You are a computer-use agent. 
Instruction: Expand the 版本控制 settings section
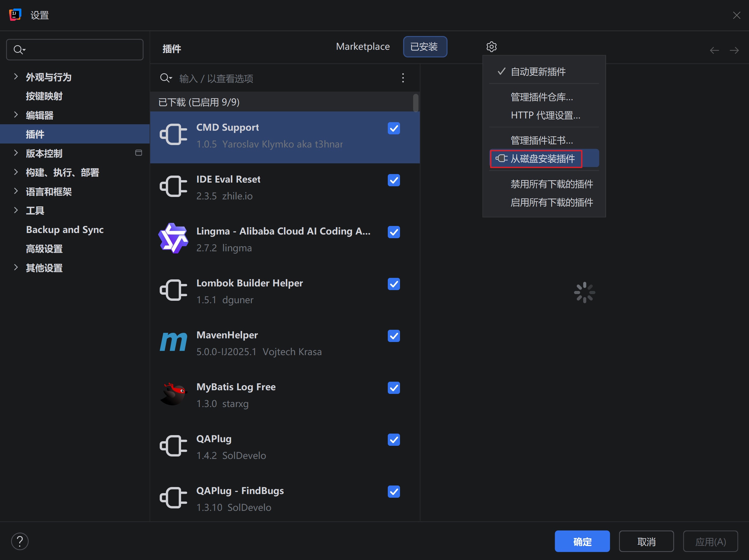click(x=16, y=153)
